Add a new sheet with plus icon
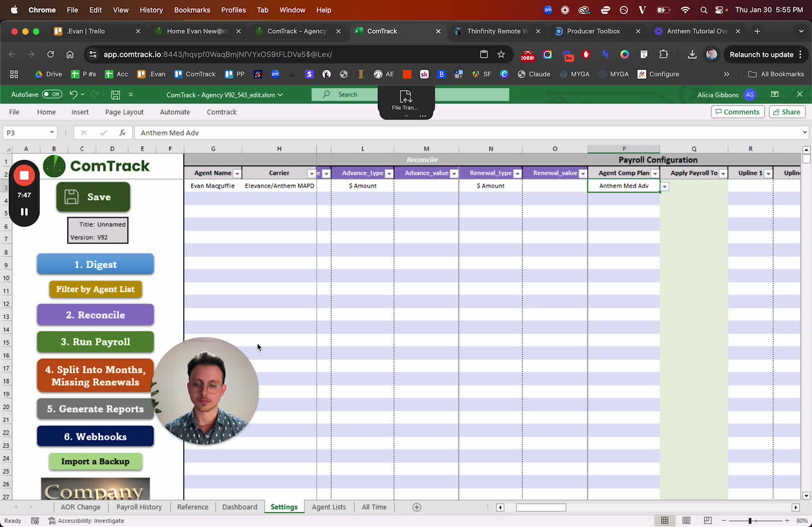The image size is (812, 527). [x=417, y=507]
